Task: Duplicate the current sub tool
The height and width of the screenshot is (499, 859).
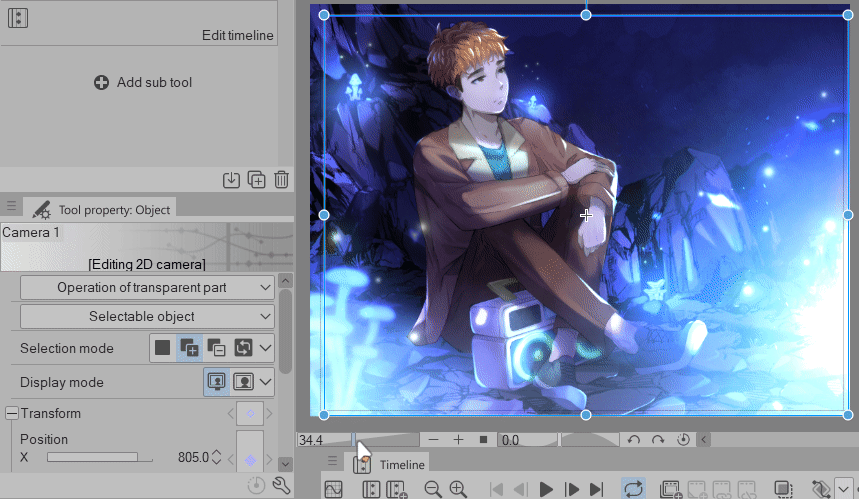Action: point(256,180)
